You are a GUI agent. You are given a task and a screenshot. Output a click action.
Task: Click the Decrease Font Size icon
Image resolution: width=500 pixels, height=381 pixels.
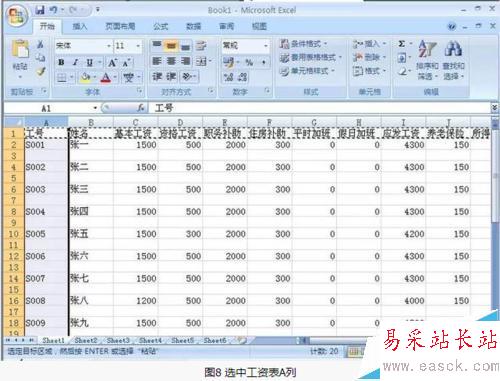pos(126,62)
